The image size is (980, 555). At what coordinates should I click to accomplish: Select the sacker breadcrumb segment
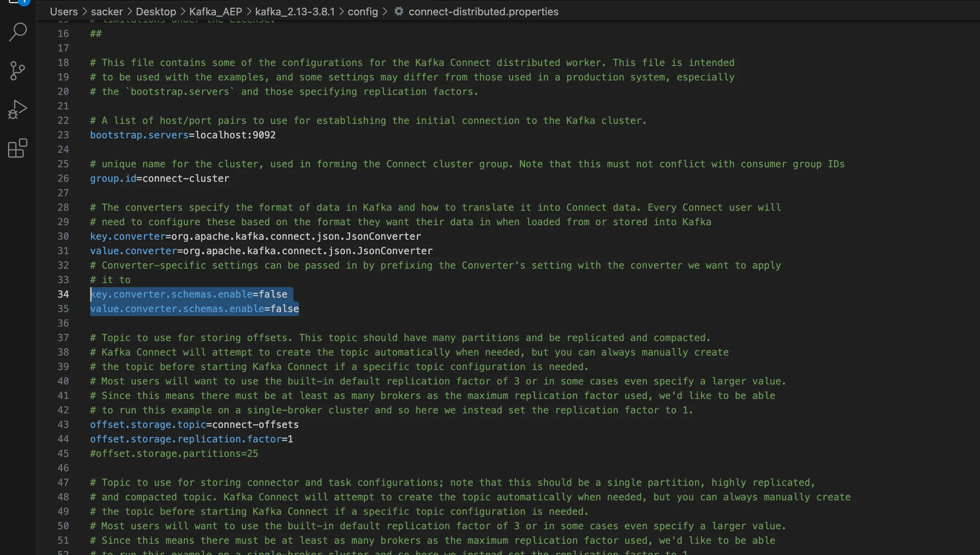click(107, 12)
